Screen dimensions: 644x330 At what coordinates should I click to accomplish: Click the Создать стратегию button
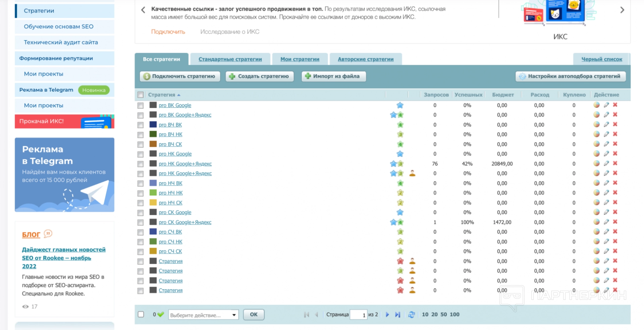pyautogui.click(x=260, y=76)
